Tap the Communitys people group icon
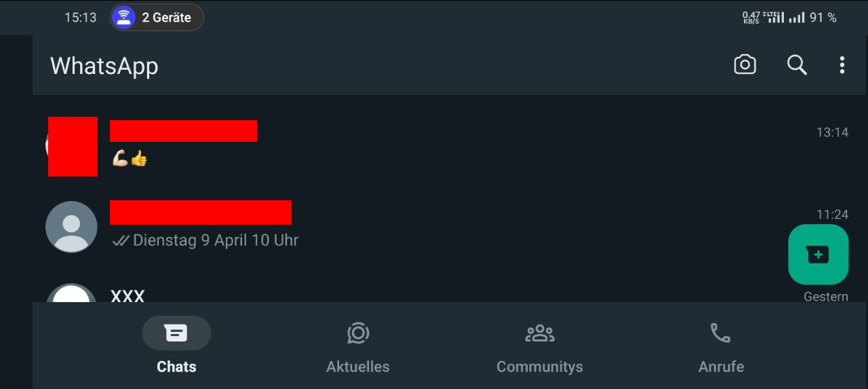The width and height of the screenshot is (868, 389). [x=540, y=333]
